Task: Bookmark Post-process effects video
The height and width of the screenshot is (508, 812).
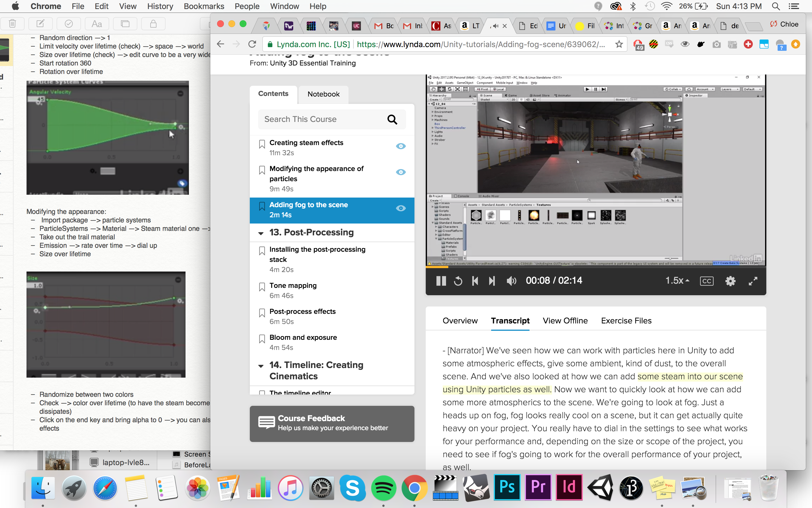Action: [262, 313]
